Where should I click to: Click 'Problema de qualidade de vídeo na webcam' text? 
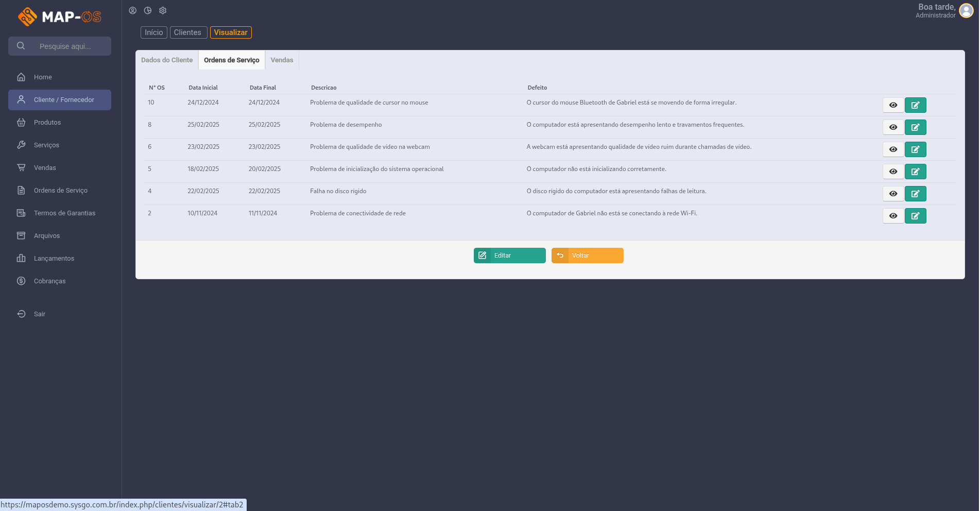pyautogui.click(x=370, y=147)
